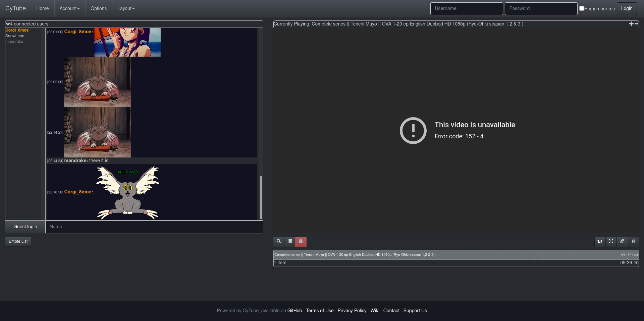Viewport: 644px width, 321px height.
Task: Make the video fullscreen with the expand icon
Action: coord(611,241)
